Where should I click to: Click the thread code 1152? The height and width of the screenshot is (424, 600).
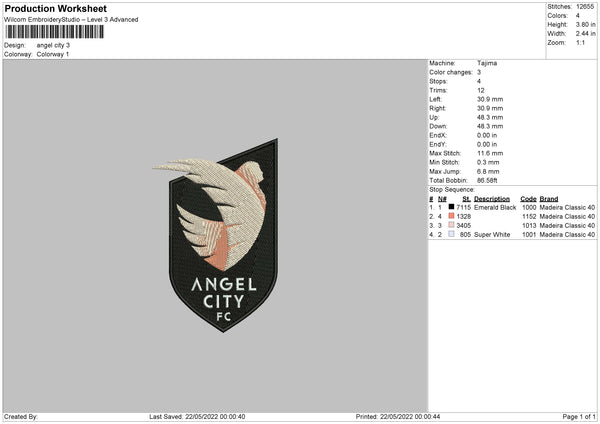point(529,217)
